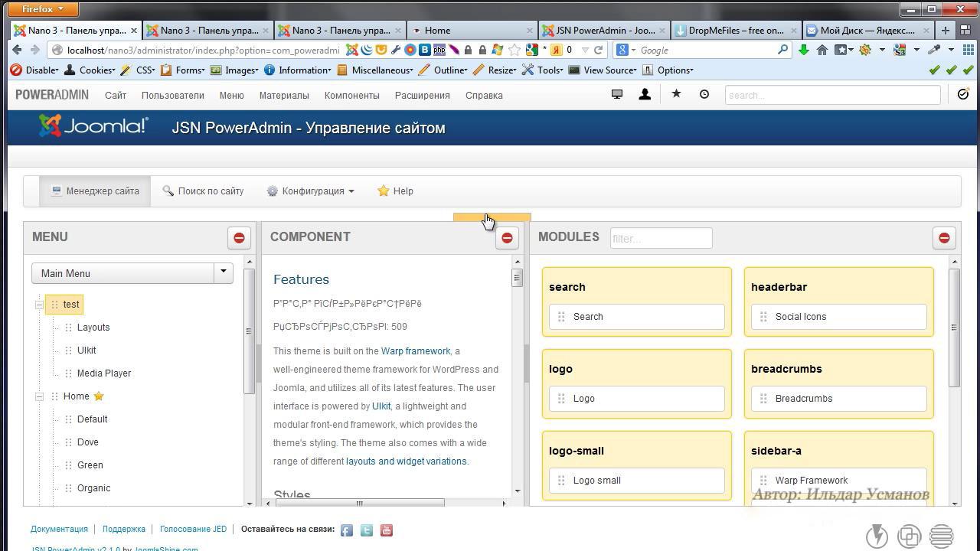Open the Материалы menu
Screen dimensions: 980x551
284,95
